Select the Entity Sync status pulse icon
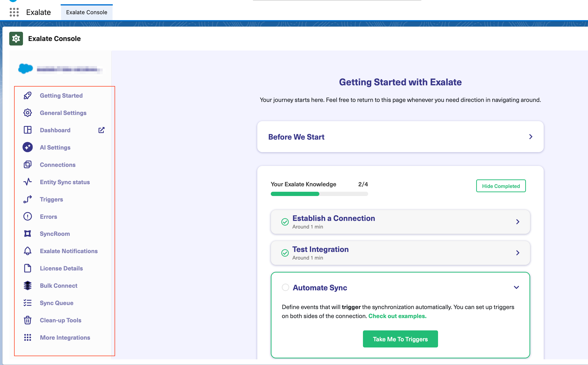Image resolution: width=588 pixels, height=365 pixels. pos(27,182)
